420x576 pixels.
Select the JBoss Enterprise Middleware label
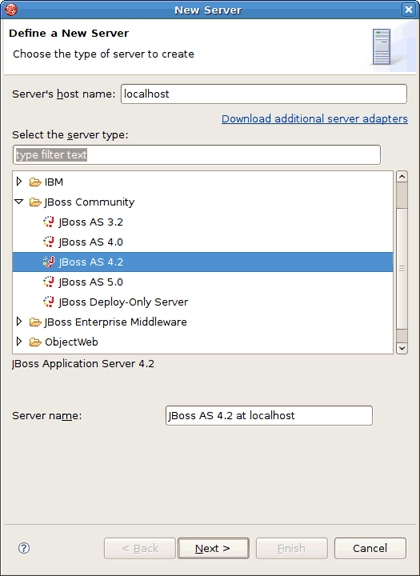(x=115, y=322)
